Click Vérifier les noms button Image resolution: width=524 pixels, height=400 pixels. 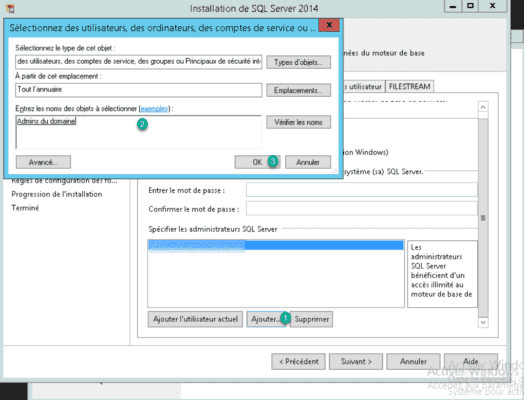(298, 122)
